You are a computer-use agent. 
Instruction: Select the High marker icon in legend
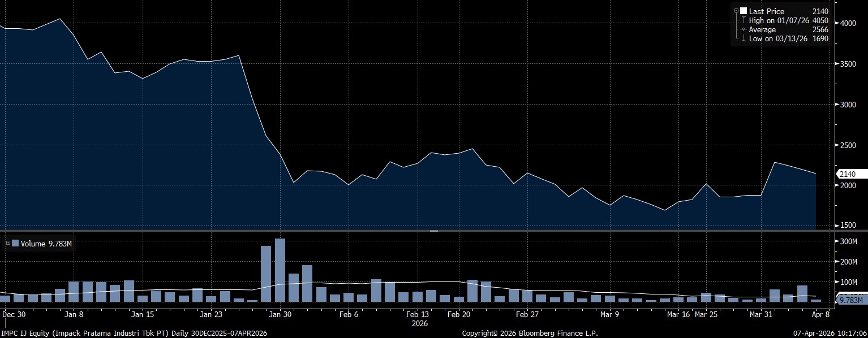[x=743, y=20]
